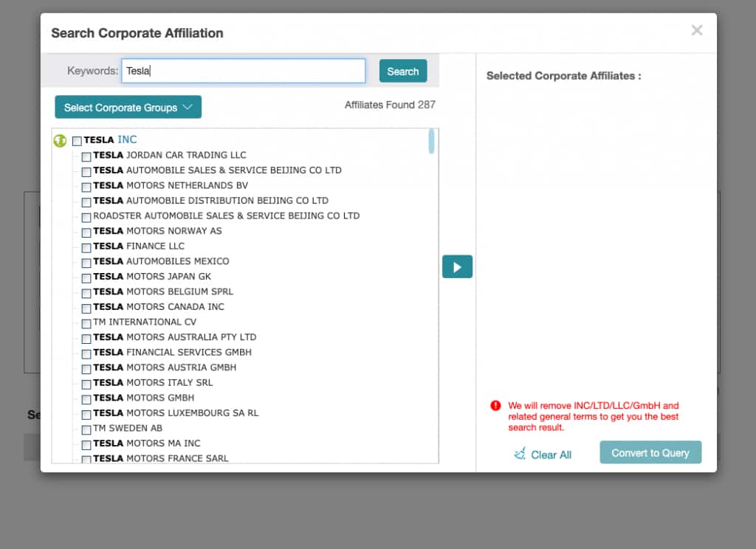Open the Select Corporate Groups dropdown

[128, 107]
